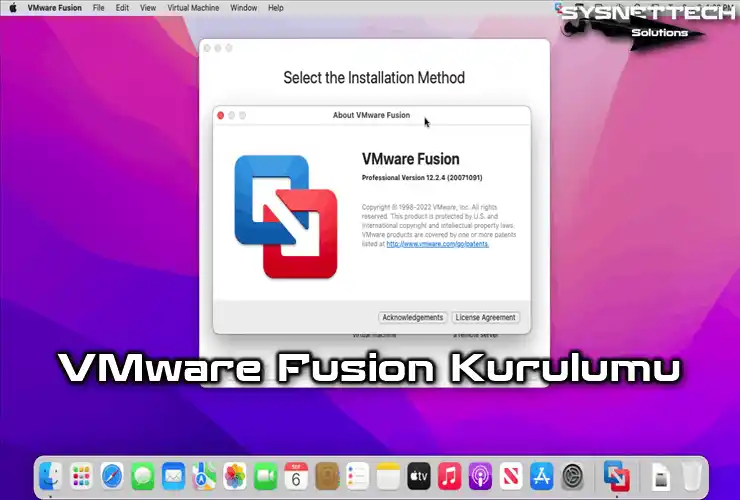
Task: Open Notes from the Dock
Action: coord(388,475)
